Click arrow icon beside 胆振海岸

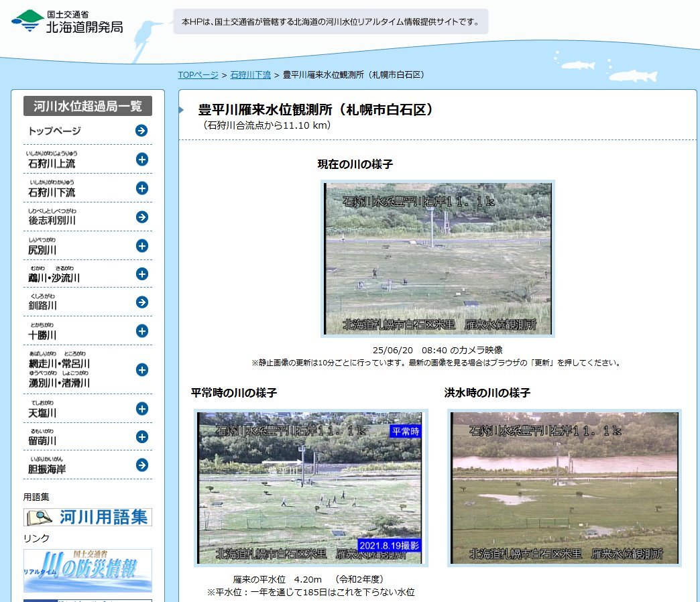tap(141, 465)
